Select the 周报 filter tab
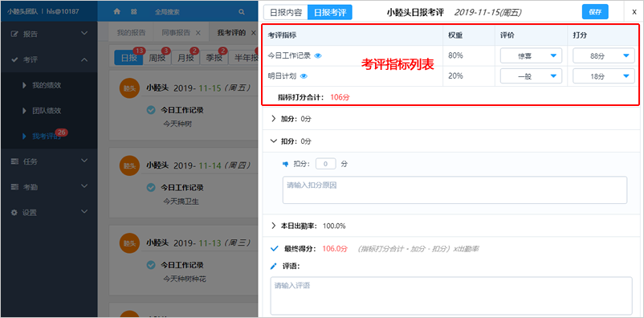Viewport: 644px width, 318px height. (x=157, y=58)
